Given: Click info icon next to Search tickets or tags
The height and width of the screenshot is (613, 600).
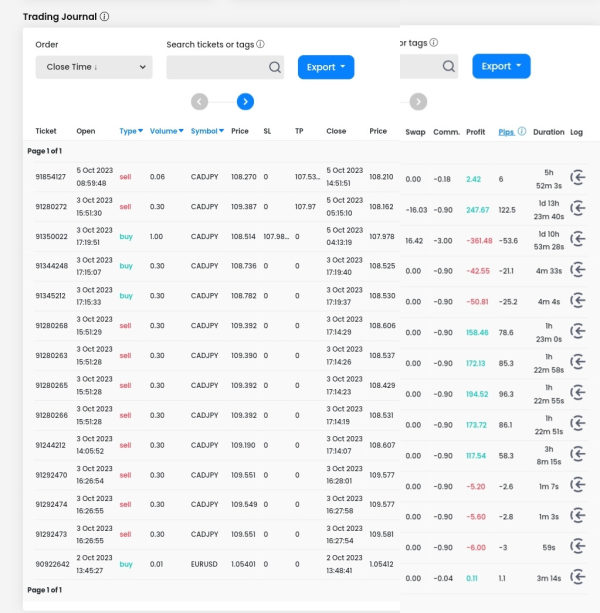Looking at the screenshot, I should (x=260, y=44).
